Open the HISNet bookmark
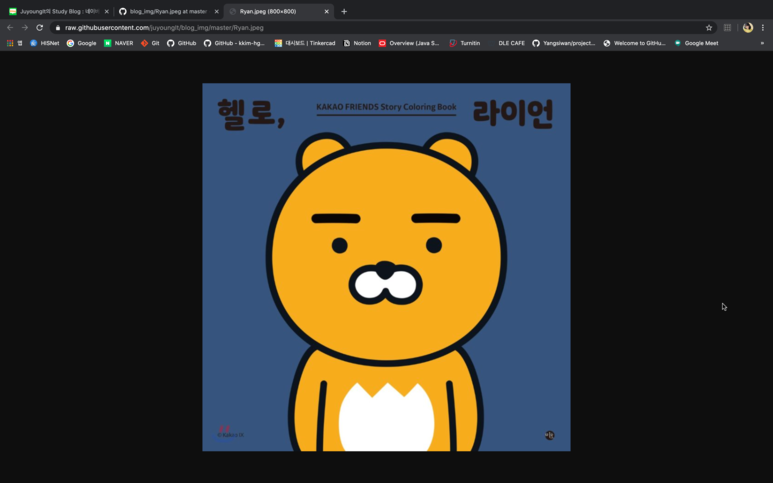 (44, 43)
